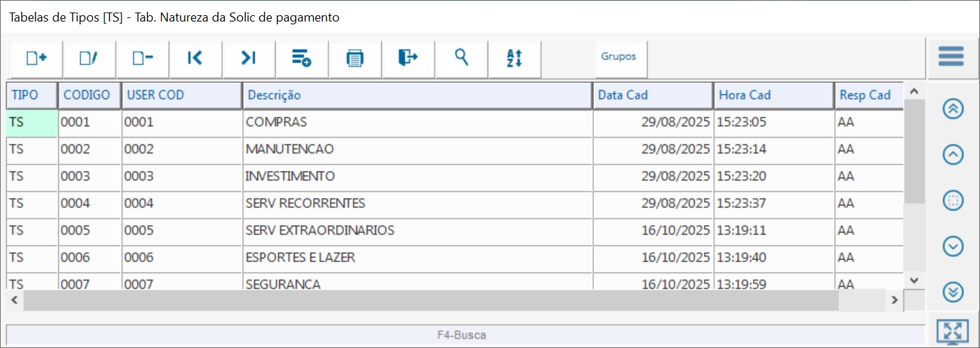Open the search magnifier tool
The width and height of the screenshot is (980, 348).
pyautogui.click(x=461, y=58)
